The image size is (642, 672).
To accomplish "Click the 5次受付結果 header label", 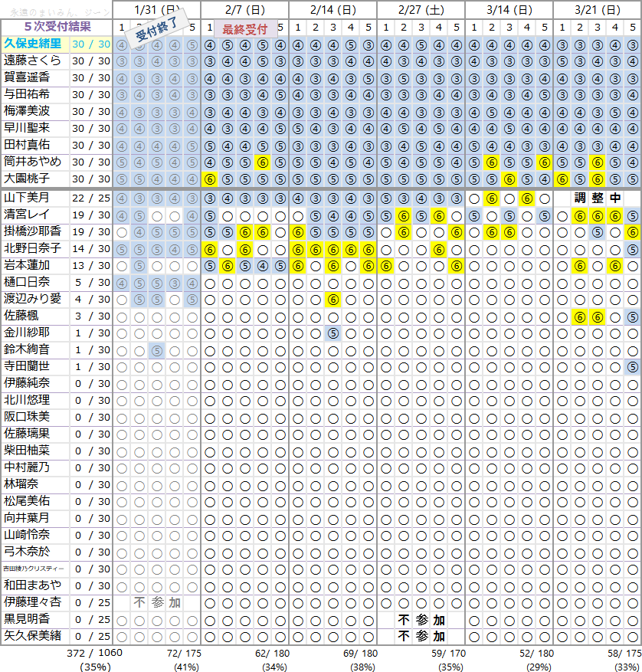I will [x=57, y=27].
